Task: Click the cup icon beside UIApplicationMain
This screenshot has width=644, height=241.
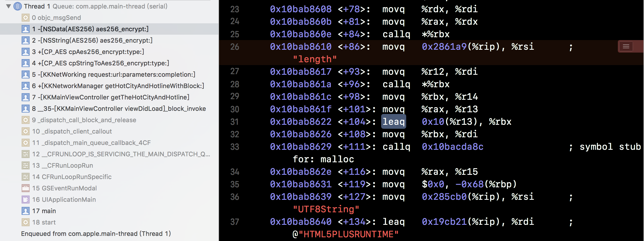Action: click(26, 200)
